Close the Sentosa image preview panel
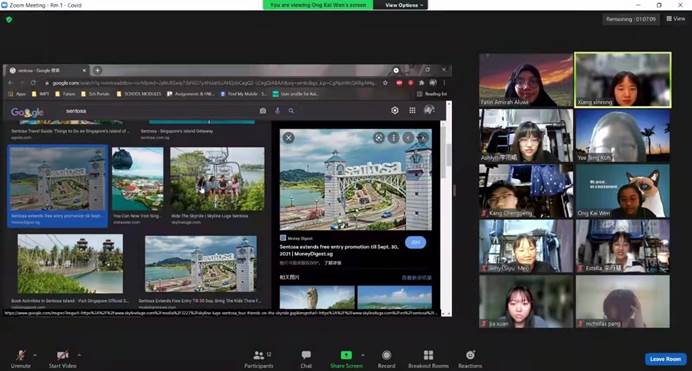The width and height of the screenshot is (692, 371). (x=289, y=138)
